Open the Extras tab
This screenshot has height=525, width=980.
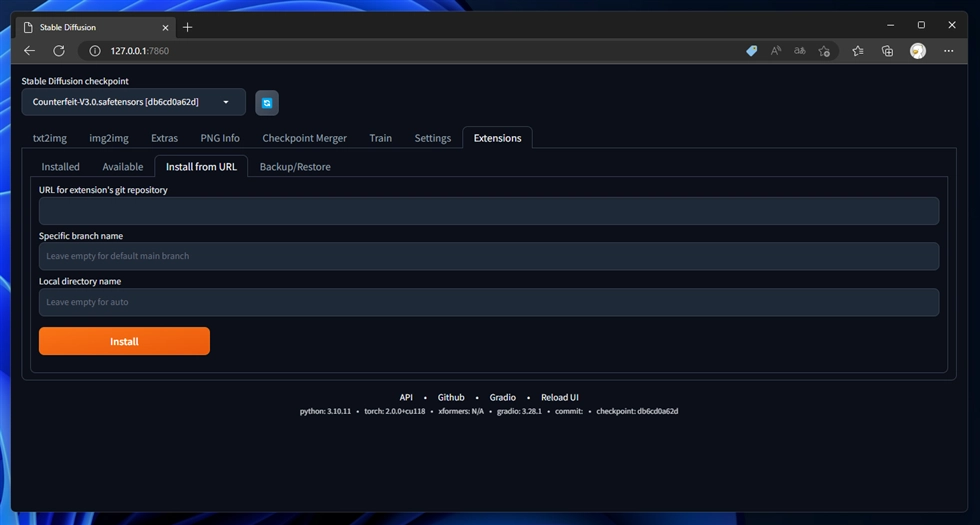(x=164, y=138)
